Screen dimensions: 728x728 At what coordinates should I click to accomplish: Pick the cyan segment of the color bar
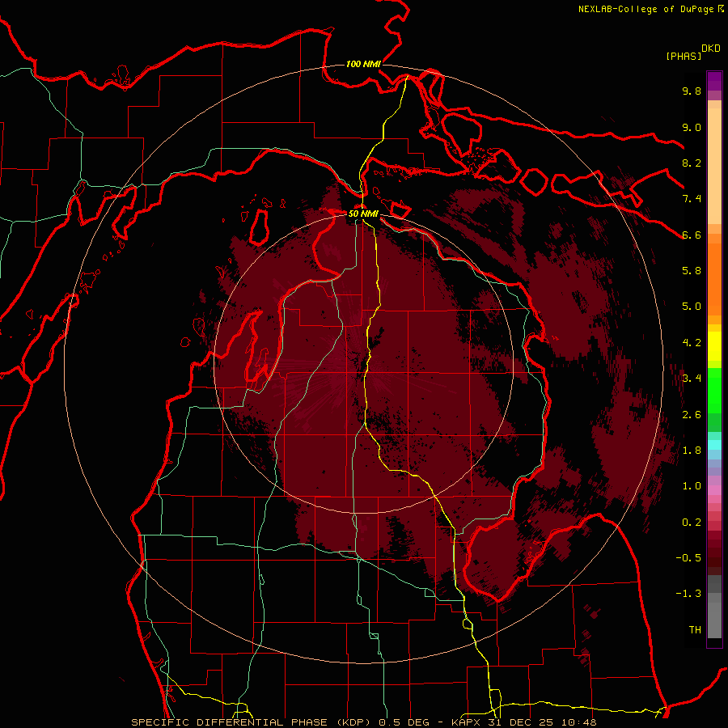[714, 445]
